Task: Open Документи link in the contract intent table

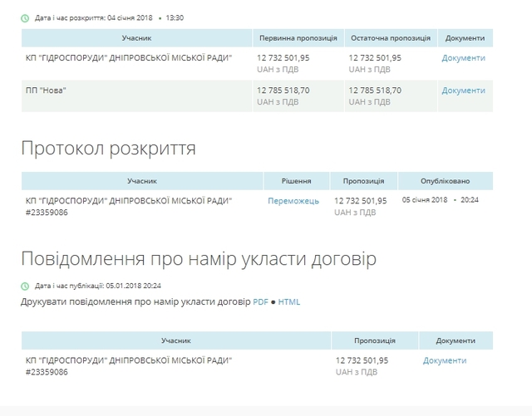Action: pyautogui.click(x=445, y=360)
